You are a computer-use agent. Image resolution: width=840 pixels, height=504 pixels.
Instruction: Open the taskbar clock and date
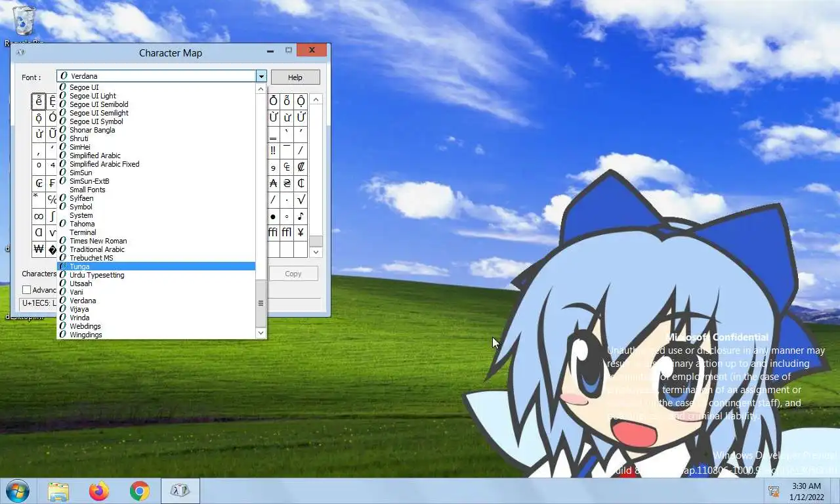pos(807,491)
